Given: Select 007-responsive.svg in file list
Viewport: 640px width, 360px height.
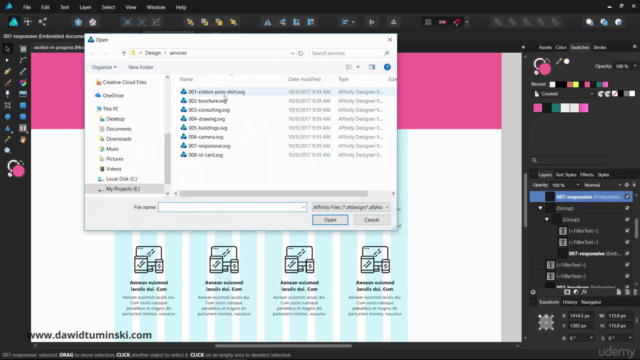Looking at the screenshot, I should [209, 146].
